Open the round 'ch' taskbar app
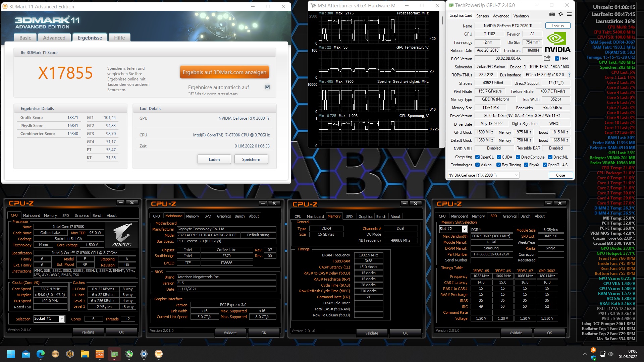The width and height of the screenshot is (644, 362). click(55, 354)
